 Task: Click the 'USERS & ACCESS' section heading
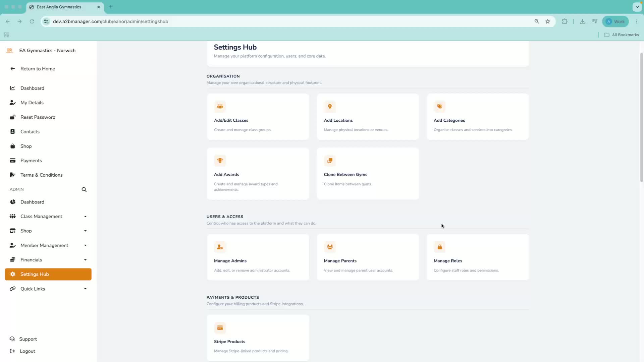coord(225,217)
